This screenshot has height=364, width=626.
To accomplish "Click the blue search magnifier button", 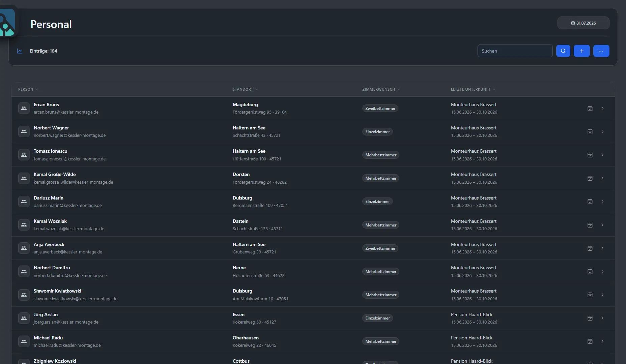I will [x=563, y=51].
